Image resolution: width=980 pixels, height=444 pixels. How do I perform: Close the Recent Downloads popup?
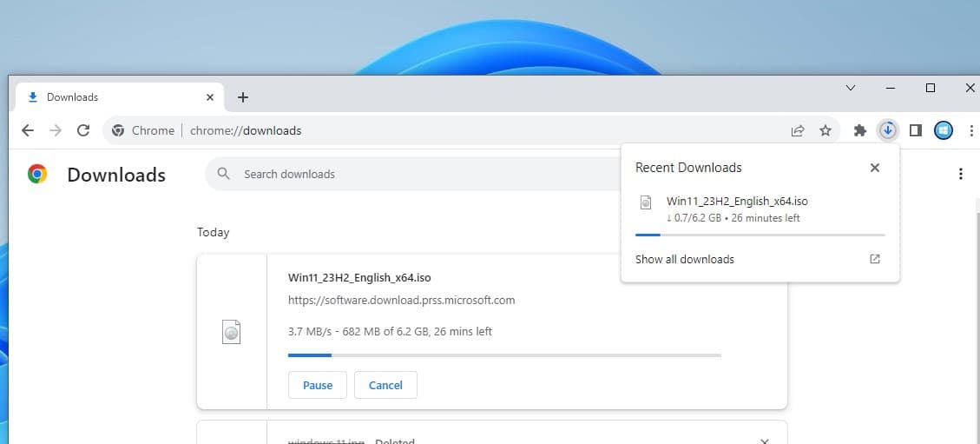pyautogui.click(x=874, y=168)
